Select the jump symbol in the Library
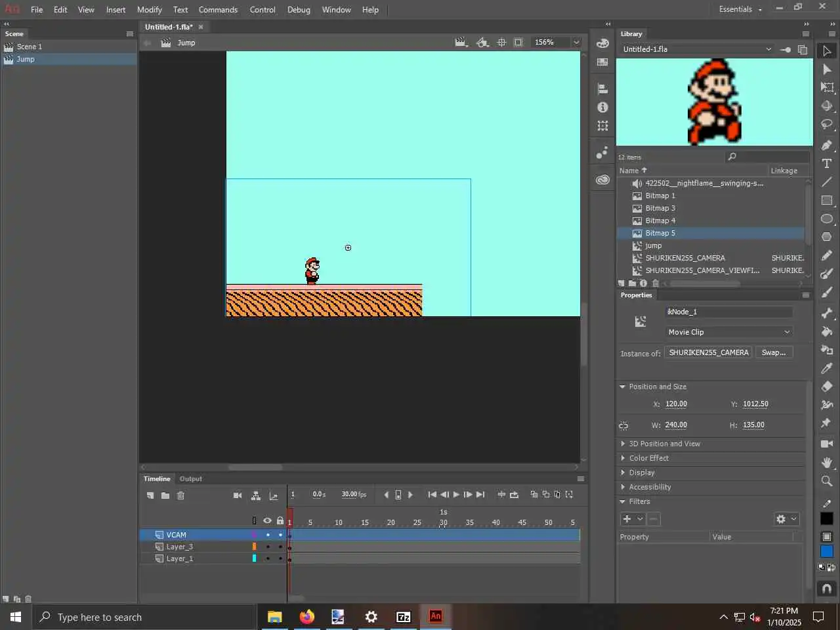This screenshot has height=630, width=840. (x=654, y=245)
